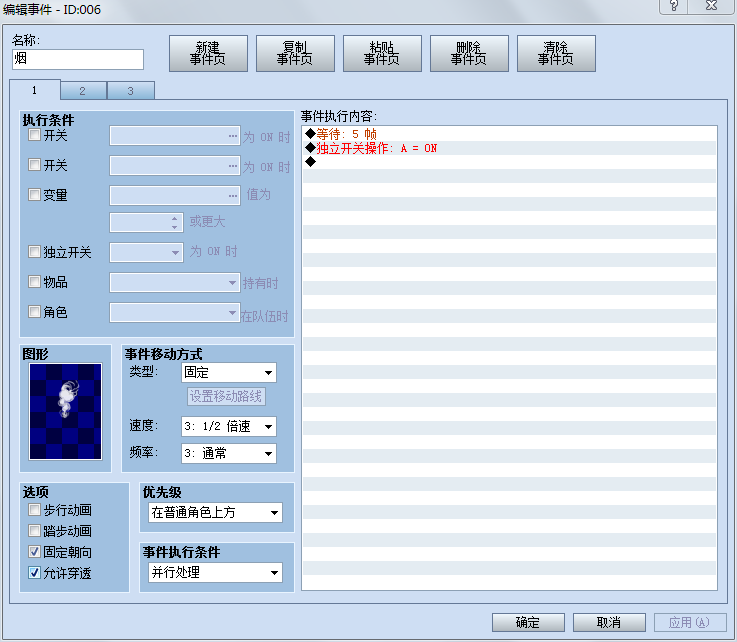This screenshot has height=642, width=737.
Task: Cancel with the 取消 button
Action: [609, 622]
